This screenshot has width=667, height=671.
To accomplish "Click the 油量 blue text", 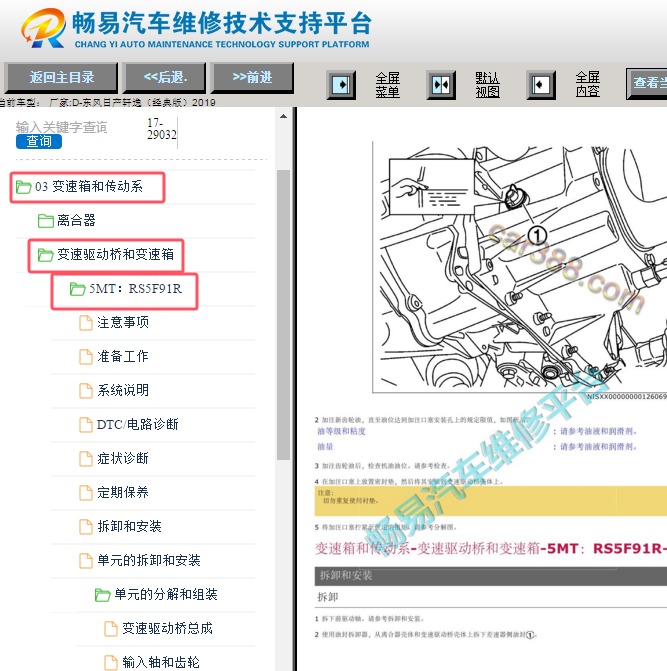I will [325, 446].
